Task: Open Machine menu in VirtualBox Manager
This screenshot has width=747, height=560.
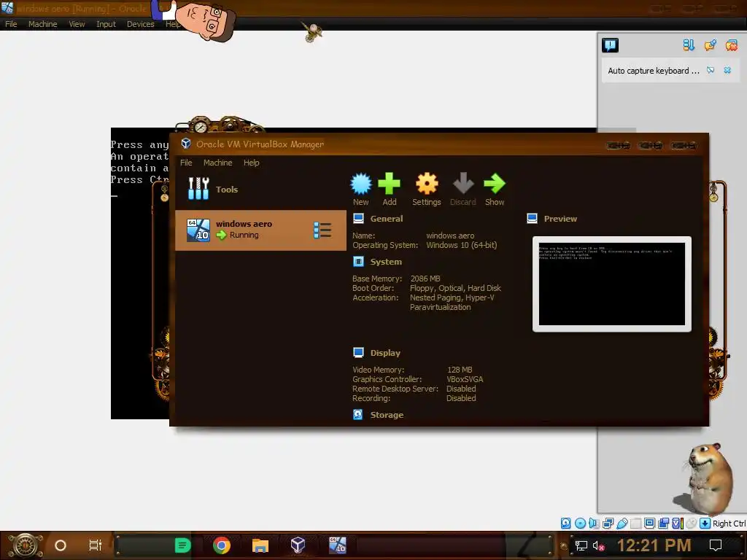Action: pos(217,163)
